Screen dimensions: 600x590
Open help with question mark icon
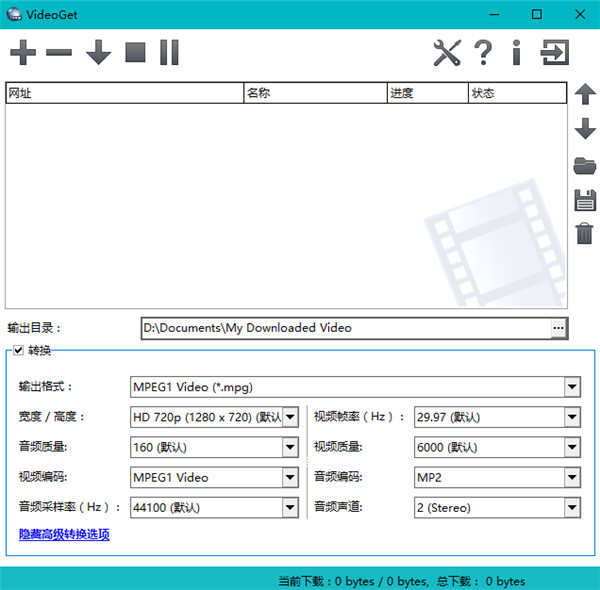pyautogui.click(x=483, y=53)
